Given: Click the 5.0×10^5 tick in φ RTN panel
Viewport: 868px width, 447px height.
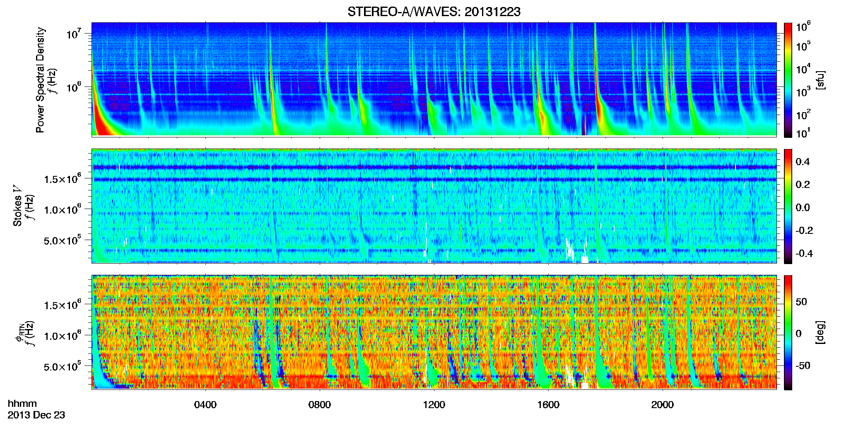Looking at the screenshot, I should (x=63, y=366).
